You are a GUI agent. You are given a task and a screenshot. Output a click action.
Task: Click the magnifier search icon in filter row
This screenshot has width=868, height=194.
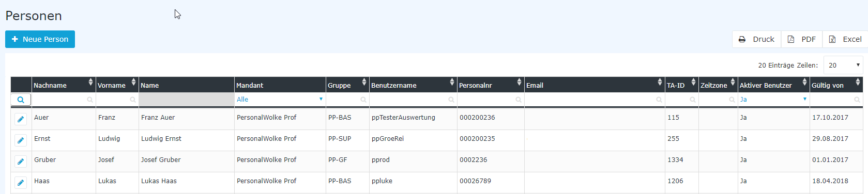[x=21, y=100]
